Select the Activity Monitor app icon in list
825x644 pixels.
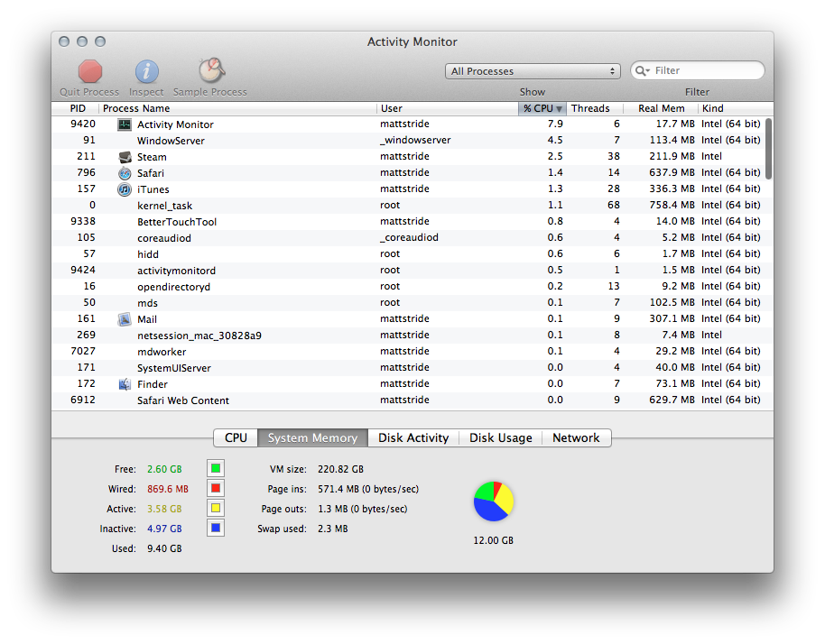coord(125,124)
